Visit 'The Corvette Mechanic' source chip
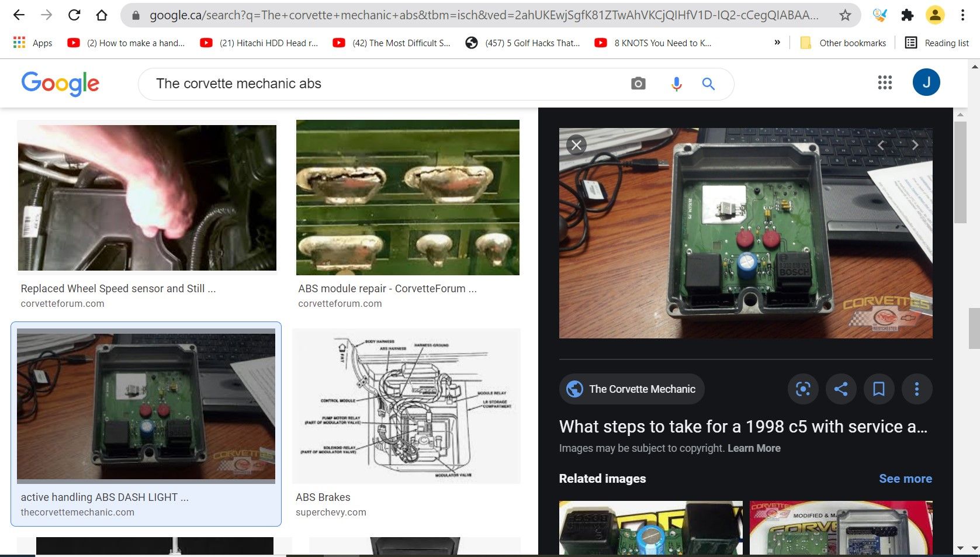Viewport: 980px width, 557px height. pyautogui.click(x=632, y=389)
